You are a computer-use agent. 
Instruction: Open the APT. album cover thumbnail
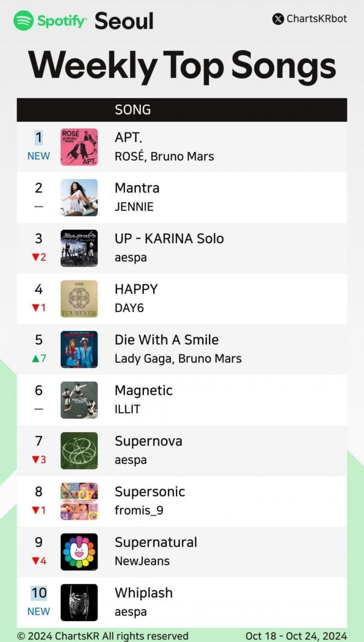(x=79, y=147)
